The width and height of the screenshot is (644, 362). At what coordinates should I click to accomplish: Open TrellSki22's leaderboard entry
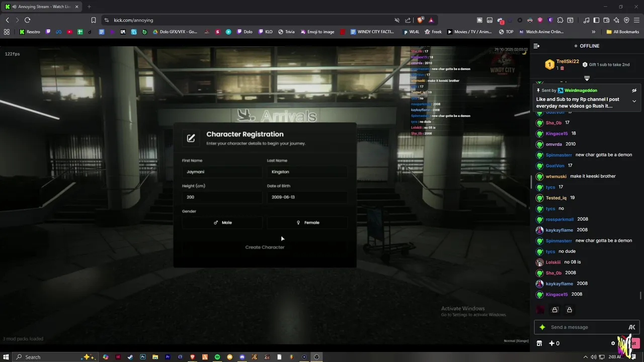coord(562,64)
